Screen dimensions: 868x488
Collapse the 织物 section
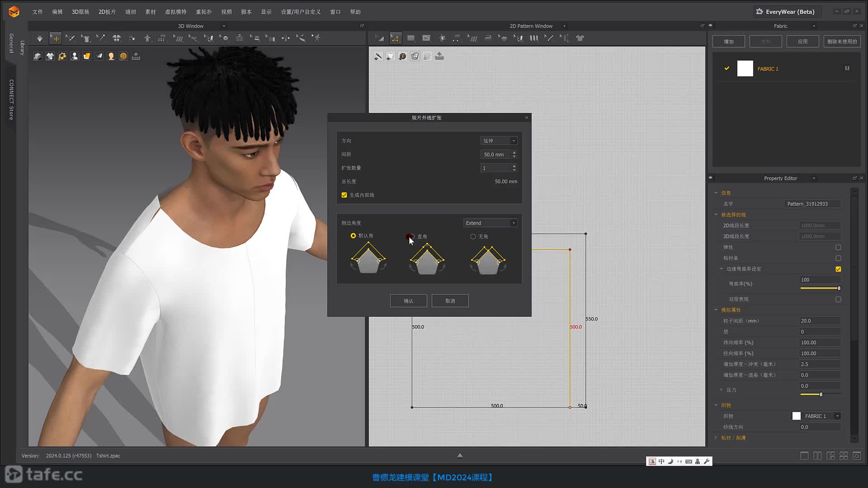point(716,405)
